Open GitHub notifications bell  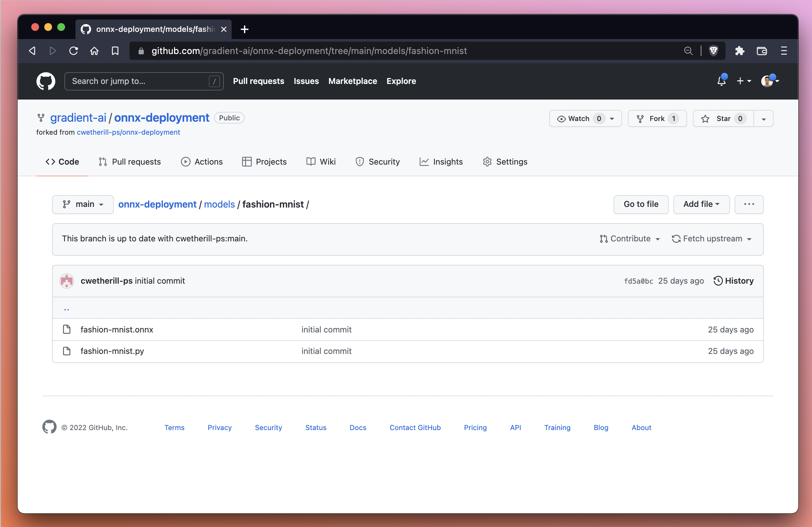[722, 81]
